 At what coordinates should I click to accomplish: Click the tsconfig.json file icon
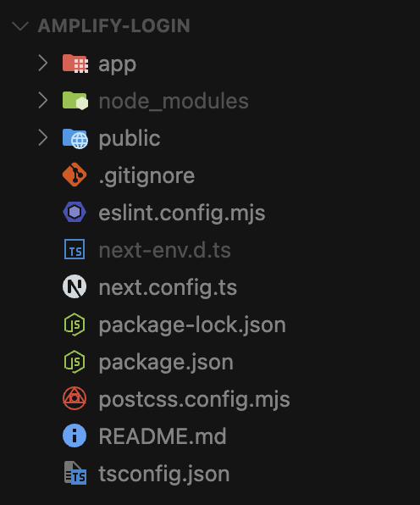[75, 473]
